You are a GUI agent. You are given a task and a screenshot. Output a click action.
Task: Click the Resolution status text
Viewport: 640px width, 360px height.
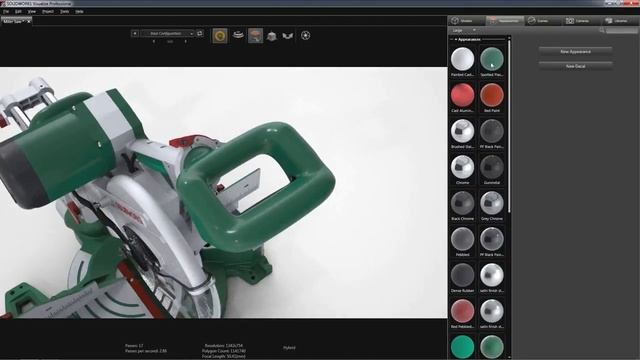(224, 346)
